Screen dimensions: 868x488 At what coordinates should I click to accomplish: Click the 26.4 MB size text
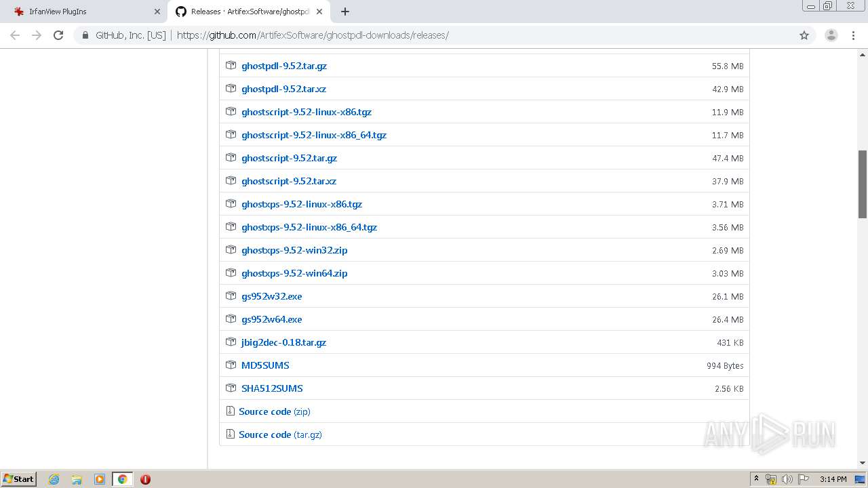728,319
